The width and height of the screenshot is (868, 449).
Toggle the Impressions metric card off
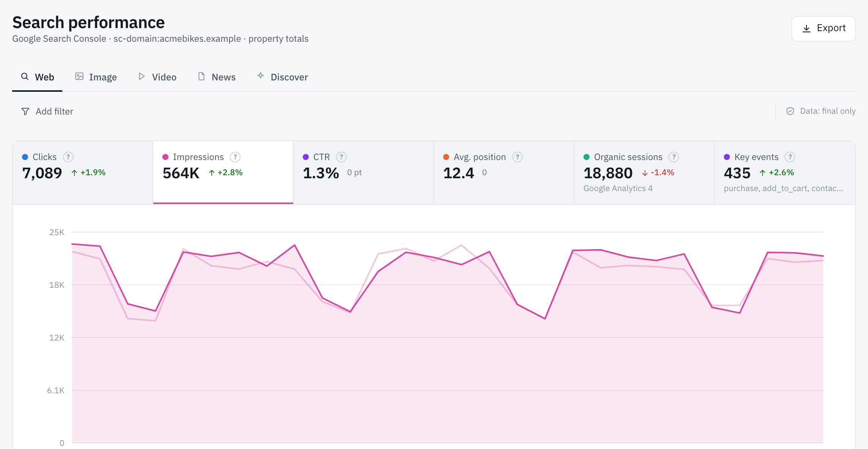click(x=223, y=173)
